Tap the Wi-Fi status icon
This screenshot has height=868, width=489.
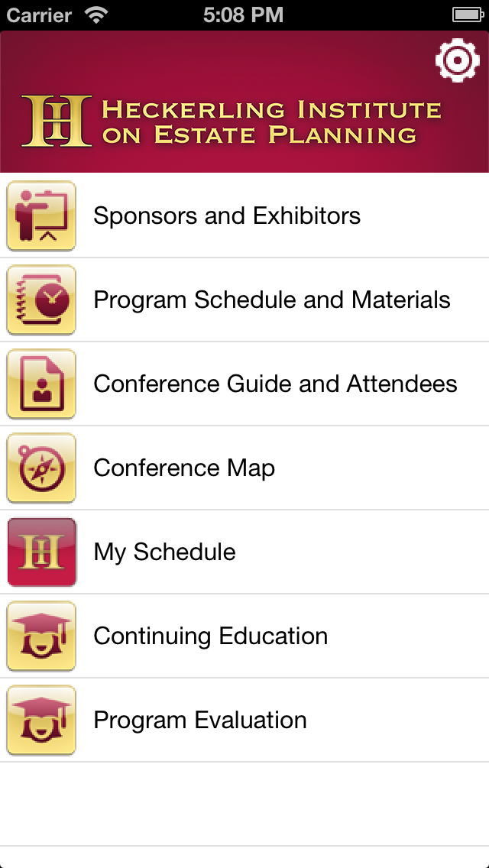pos(96,15)
